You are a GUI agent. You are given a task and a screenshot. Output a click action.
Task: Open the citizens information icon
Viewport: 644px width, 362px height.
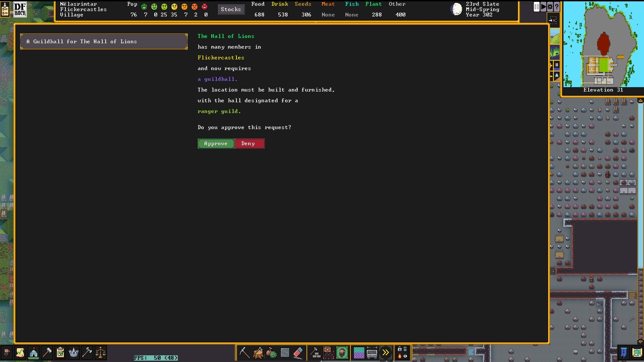pos(7,353)
